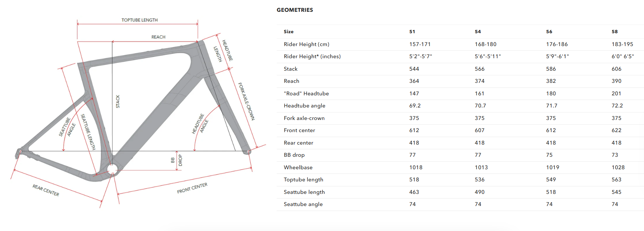Screen dimensions: 644x231
Task: Click the Stack row label in table
Action: tap(290, 69)
